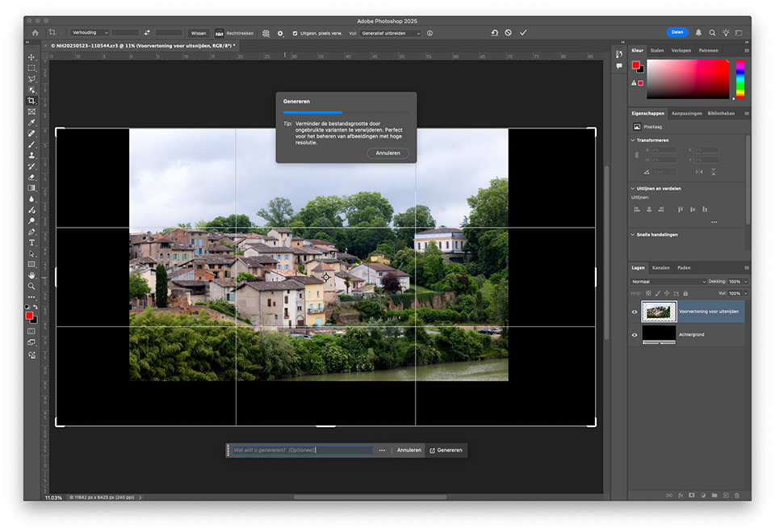Select the Clone Stamp tool
Screen dimensions: 775x532
(x=31, y=155)
